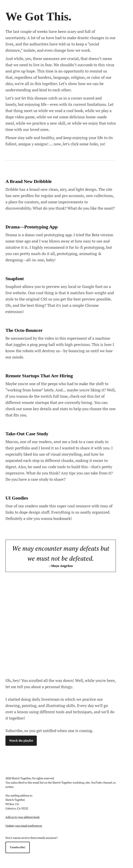Open the UI Goodies heading link

(x=17, y=498)
